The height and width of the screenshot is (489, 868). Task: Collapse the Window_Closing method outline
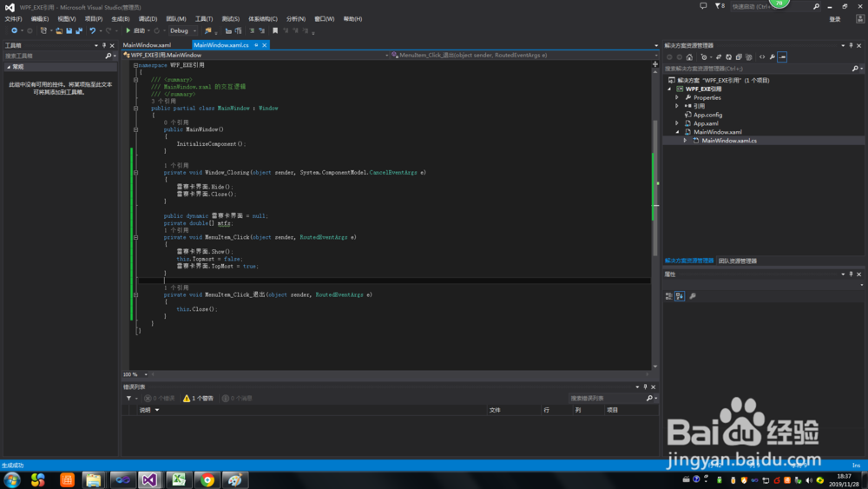pyautogui.click(x=135, y=173)
